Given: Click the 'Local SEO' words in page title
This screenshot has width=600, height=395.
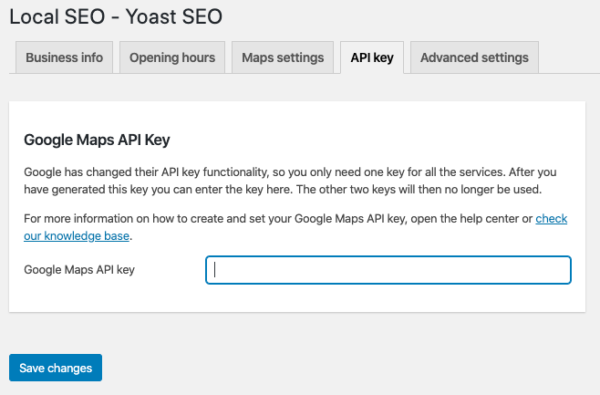Looking at the screenshot, I should [57, 16].
